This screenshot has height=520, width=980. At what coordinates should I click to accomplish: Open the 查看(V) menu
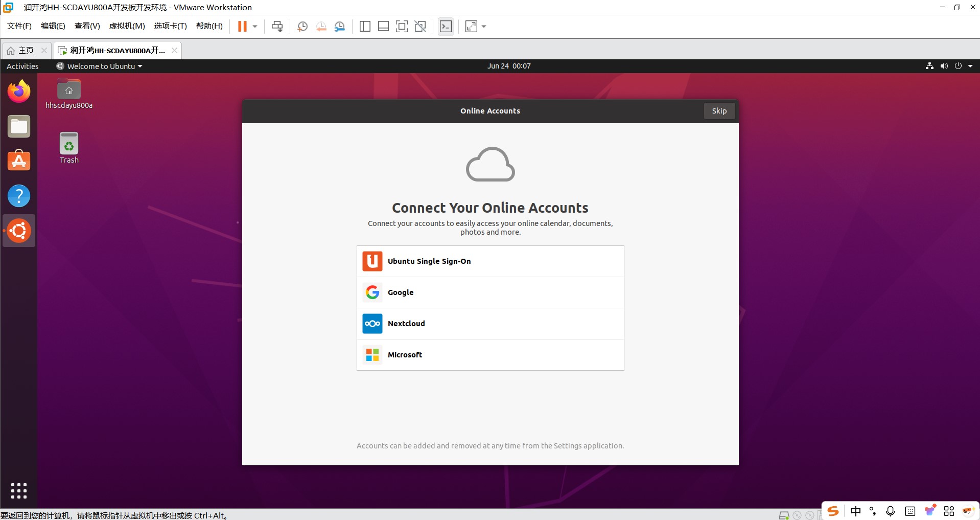click(87, 26)
